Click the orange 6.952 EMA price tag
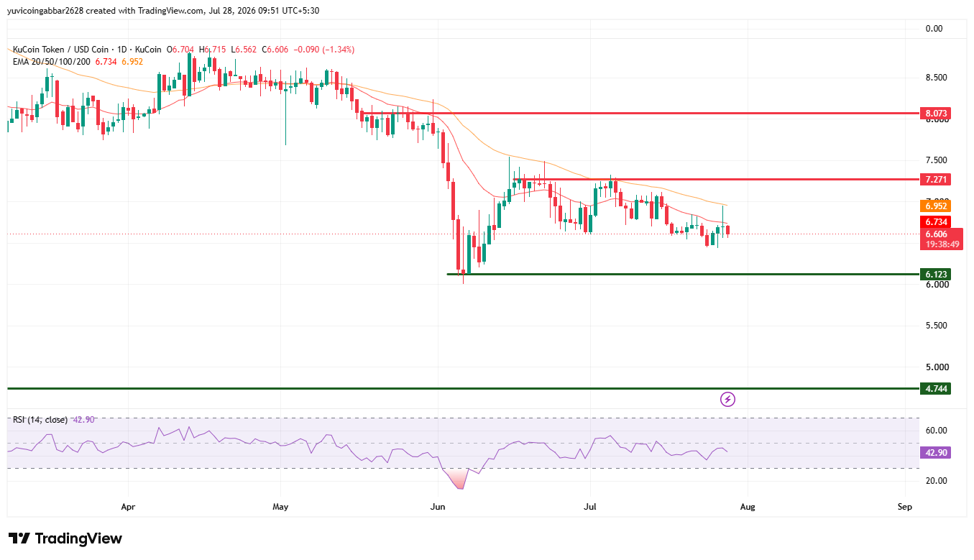The image size is (974, 560). pos(937,206)
